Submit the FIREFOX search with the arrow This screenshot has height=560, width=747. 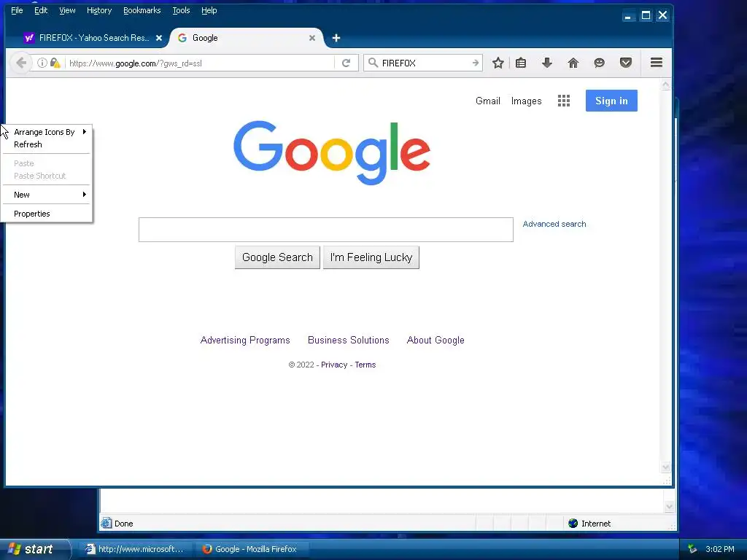(x=475, y=63)
